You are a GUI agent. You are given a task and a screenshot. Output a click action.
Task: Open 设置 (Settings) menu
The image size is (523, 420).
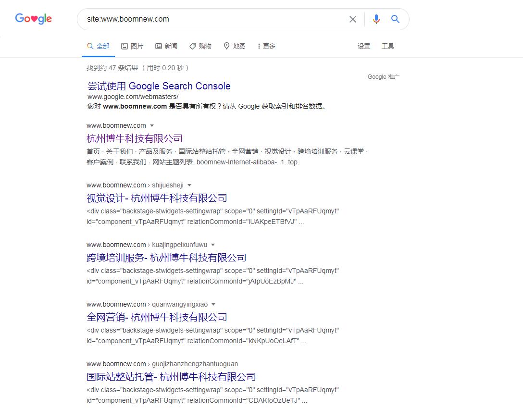(x=364, y=46)
